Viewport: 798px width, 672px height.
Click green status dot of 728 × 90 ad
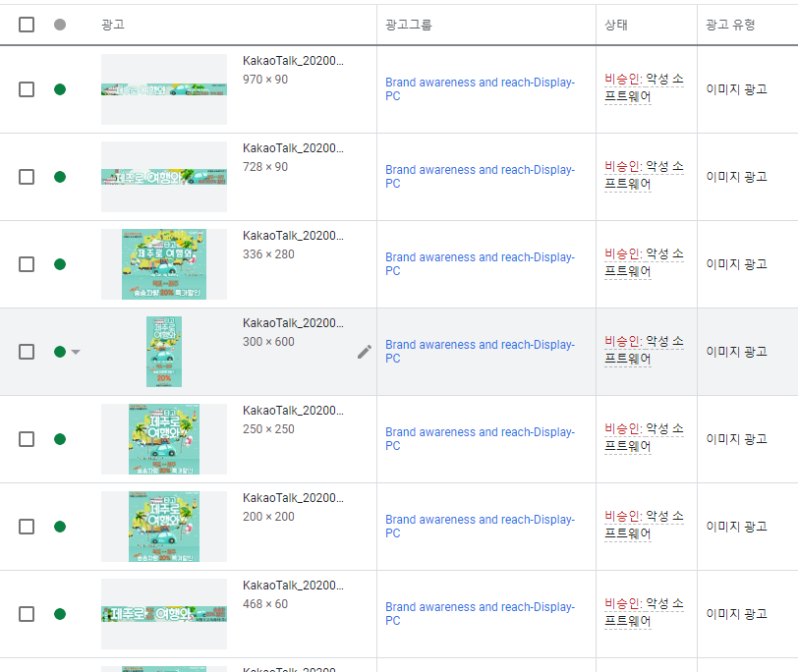point(60,177)
